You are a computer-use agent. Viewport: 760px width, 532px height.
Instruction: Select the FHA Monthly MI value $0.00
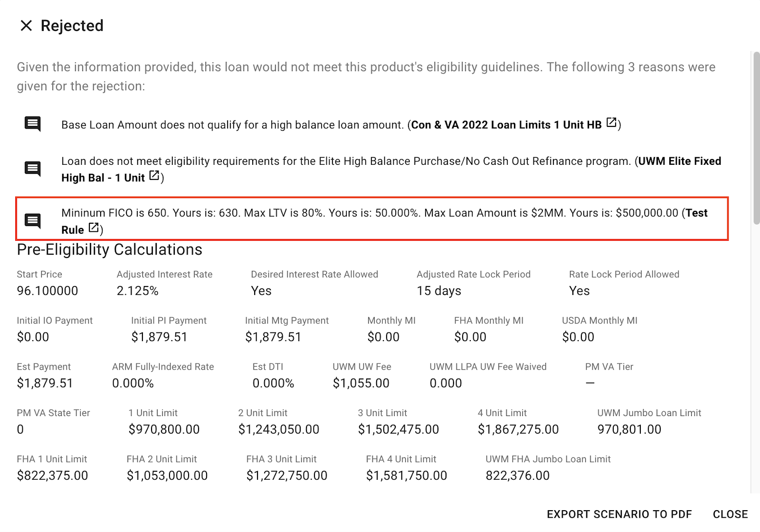click(x=470, y=337)
